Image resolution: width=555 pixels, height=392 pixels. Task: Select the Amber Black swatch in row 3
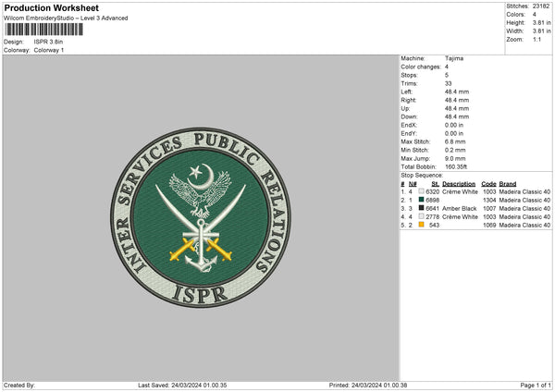[421, 208]
